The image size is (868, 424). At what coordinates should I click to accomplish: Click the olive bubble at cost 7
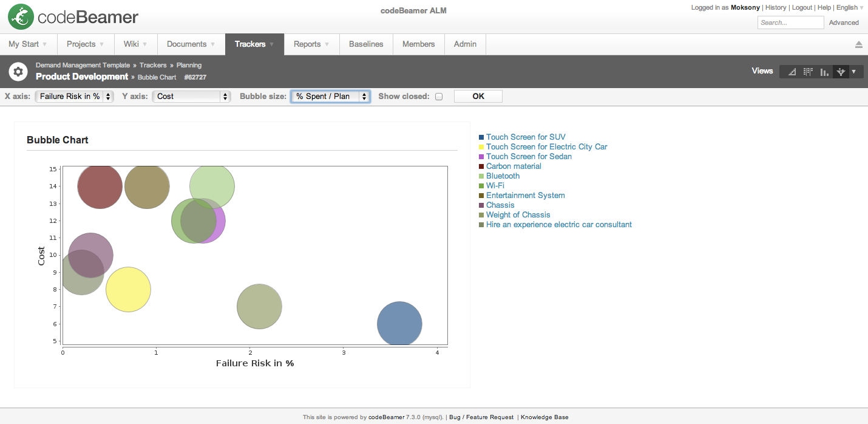pos(259,307)
